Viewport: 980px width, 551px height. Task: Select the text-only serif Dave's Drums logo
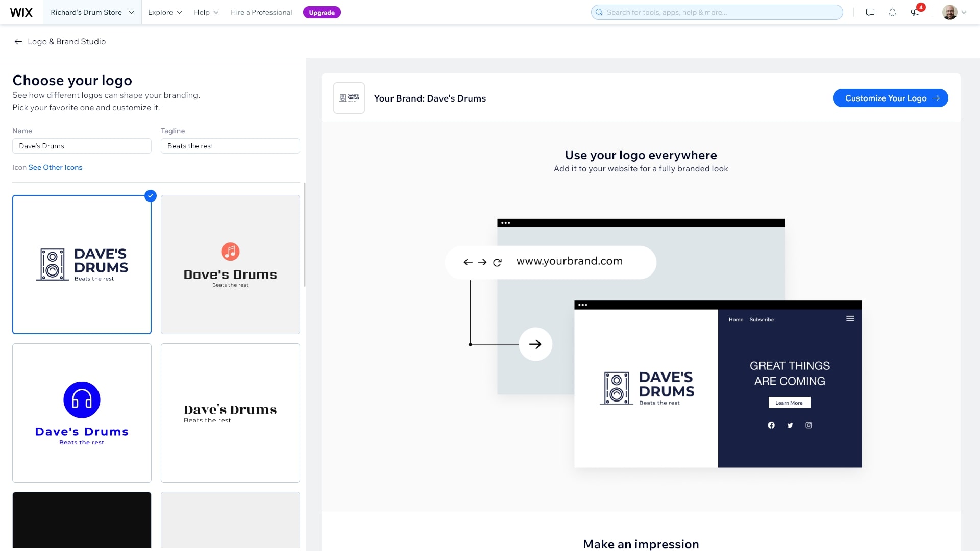coord(230,413)
